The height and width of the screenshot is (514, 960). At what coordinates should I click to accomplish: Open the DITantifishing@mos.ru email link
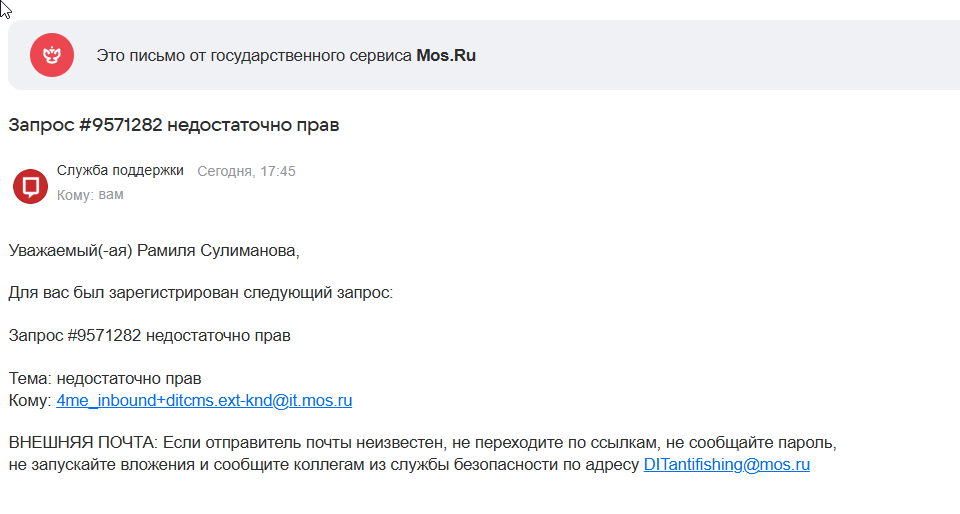[726, 464]
